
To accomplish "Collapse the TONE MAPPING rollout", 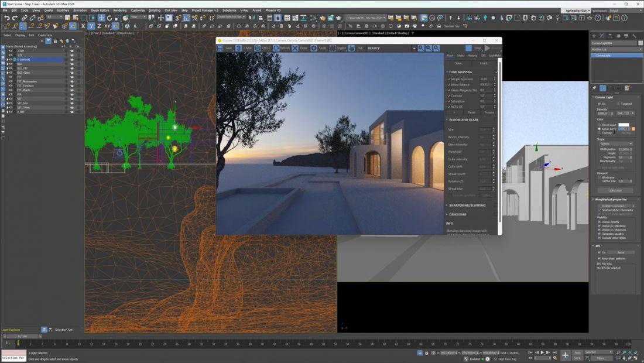I will pyautogui.click(x=460, y=72).
